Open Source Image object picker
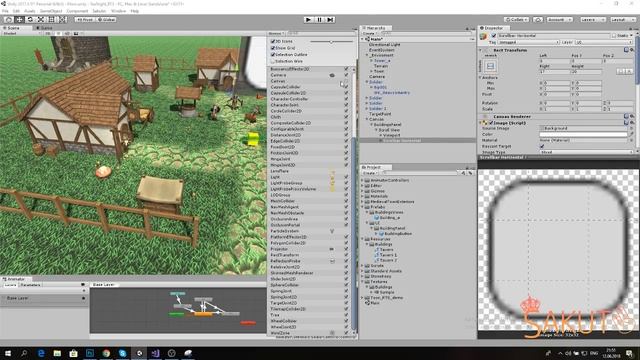 tap(631, 128)
